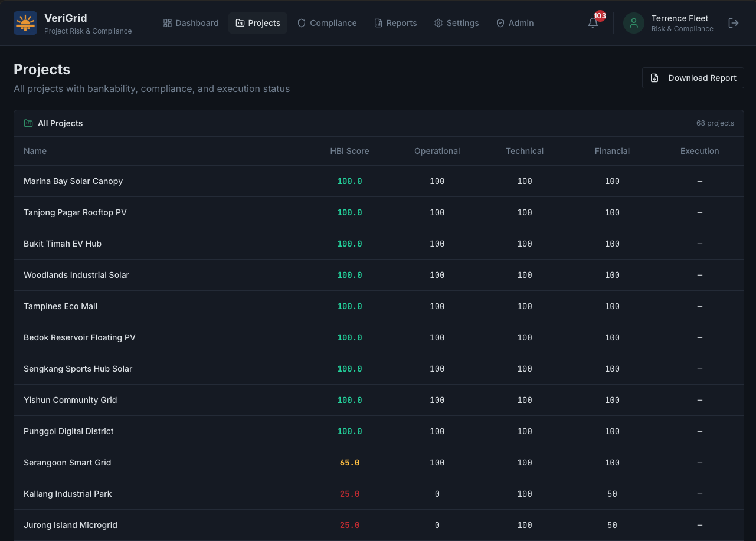Open the Jurong Island Microgrid project
756x541 pixels.
379,525
